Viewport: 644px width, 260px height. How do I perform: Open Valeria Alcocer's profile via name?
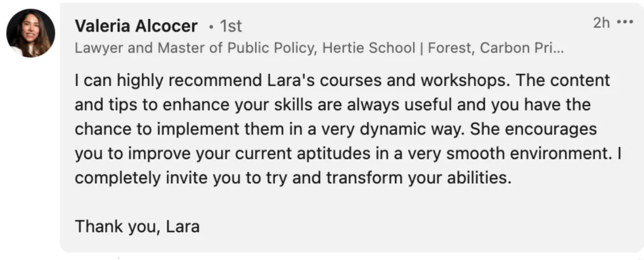click(x=136, y=25)
